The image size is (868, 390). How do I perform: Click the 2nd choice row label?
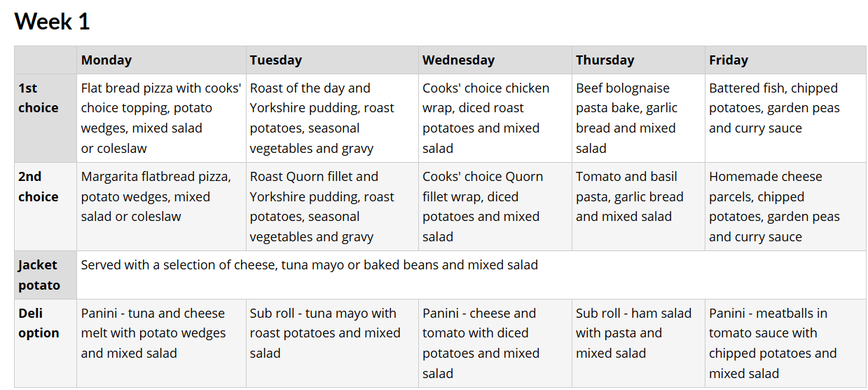point(46,207)
